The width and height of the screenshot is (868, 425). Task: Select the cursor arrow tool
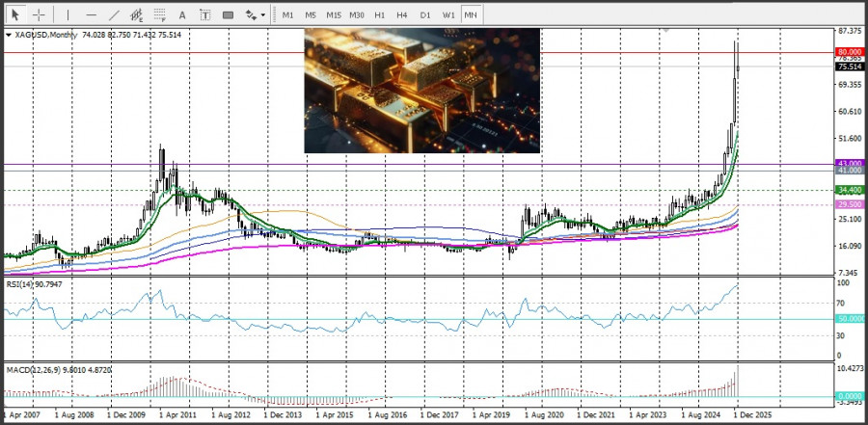pyautogui.click(x=15, y=14)
